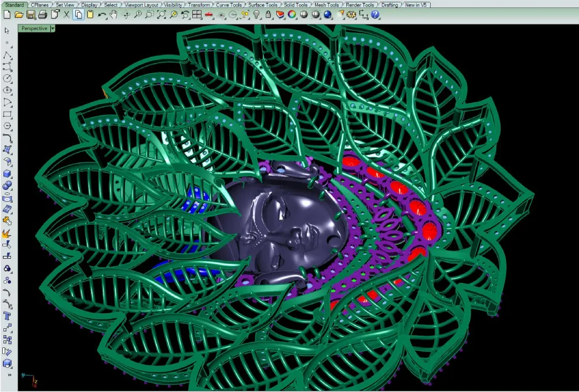Click the Copy to clipboard icon

pyautogui.click(x=78, y=14)
